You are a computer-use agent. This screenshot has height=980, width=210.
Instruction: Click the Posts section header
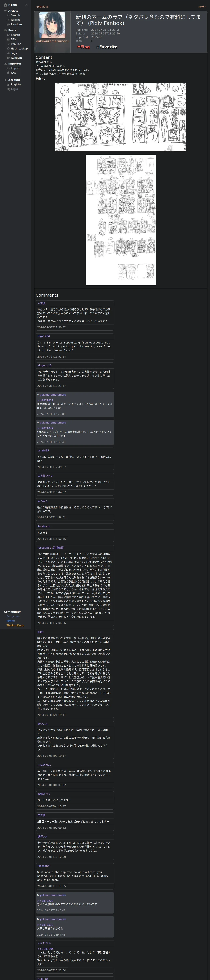[x=12, y=30]
